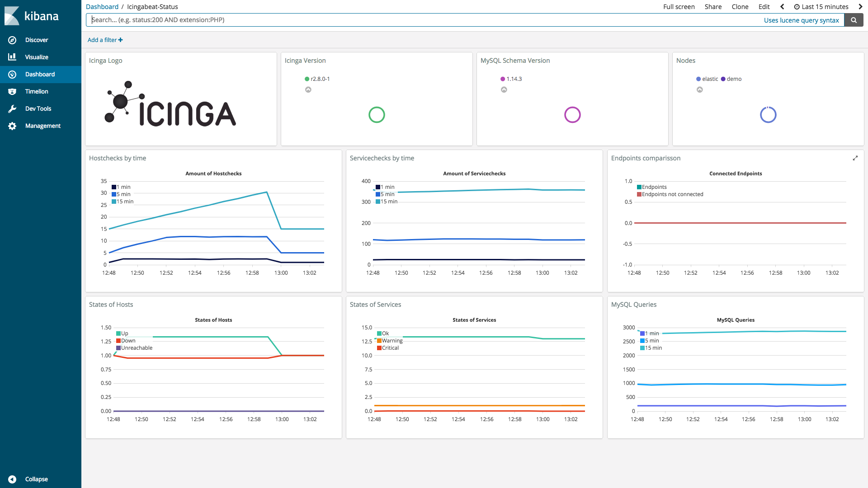The width and height of the screenshot is (868, 488).
Task: Collapse legend in MySQL Schema Version panel
Action: point(504,89)
